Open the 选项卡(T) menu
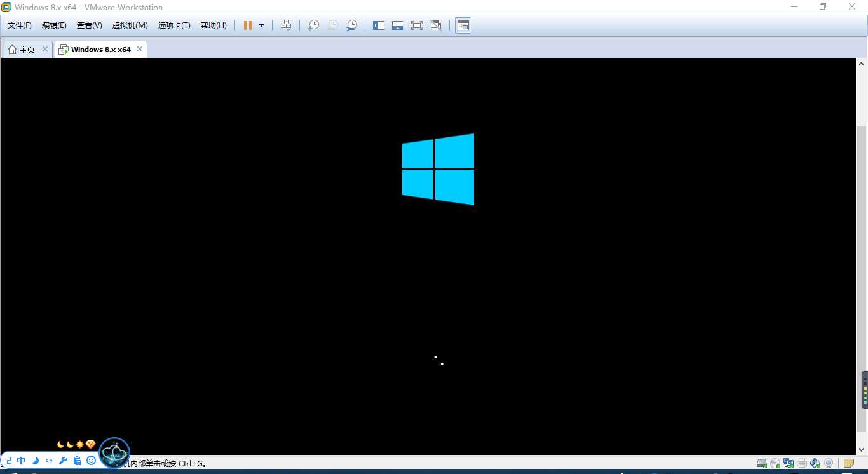This screenshot has width=868, height=474. [175, 25]
